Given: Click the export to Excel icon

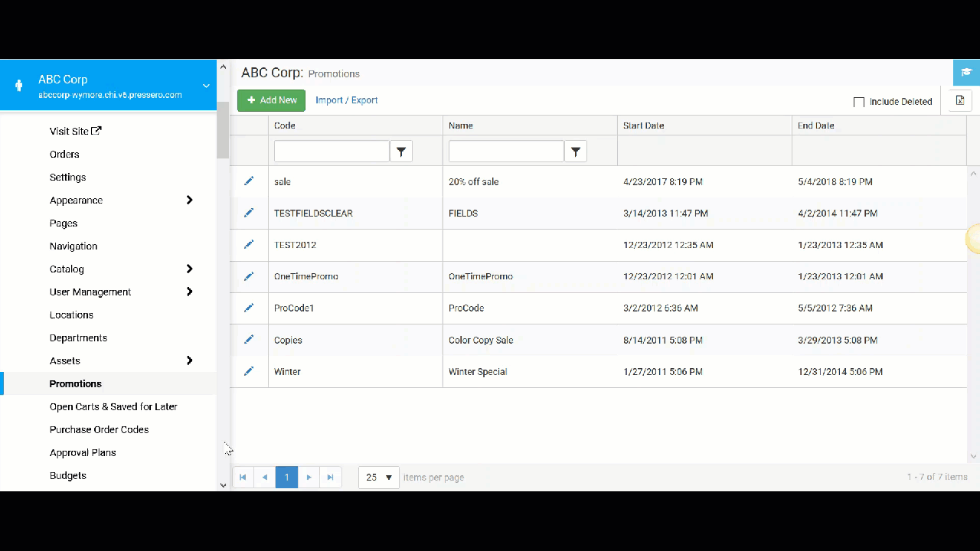Looking at the screenshot, I should coord(960,101).
